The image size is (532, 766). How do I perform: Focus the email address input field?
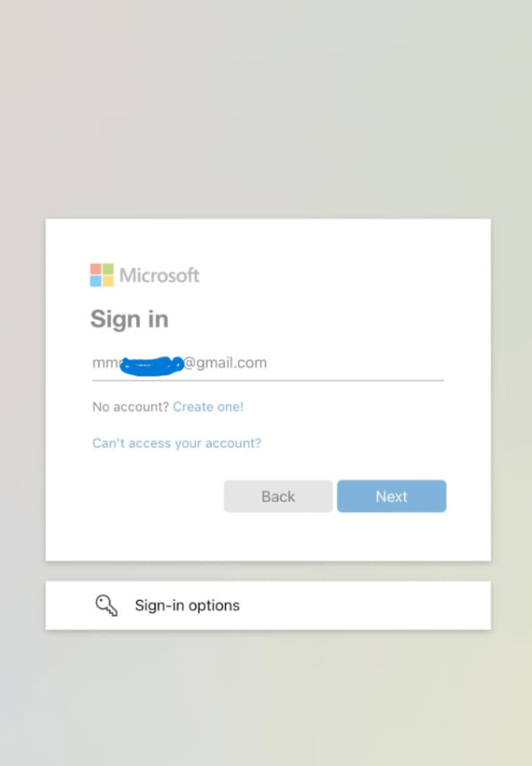pyautogui.click(x=268, y=364)
